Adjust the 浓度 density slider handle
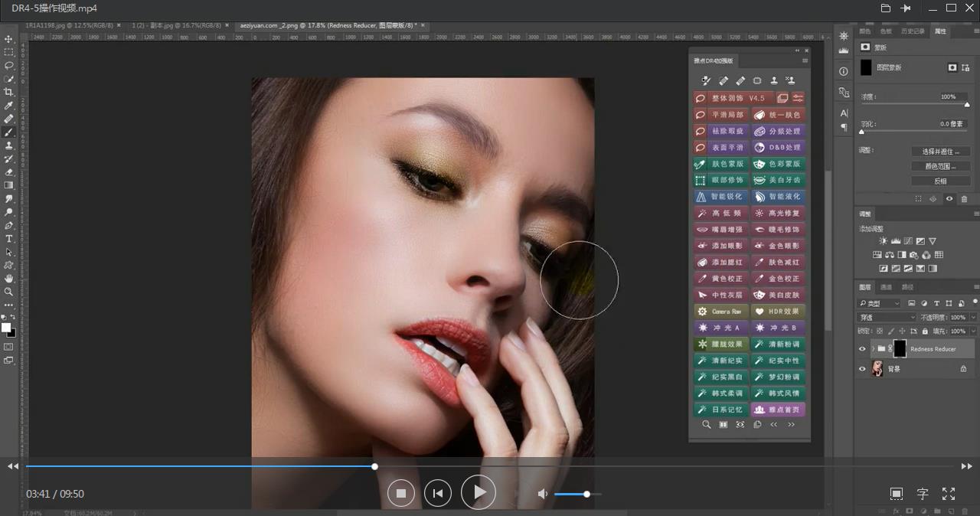 point(967,105)
